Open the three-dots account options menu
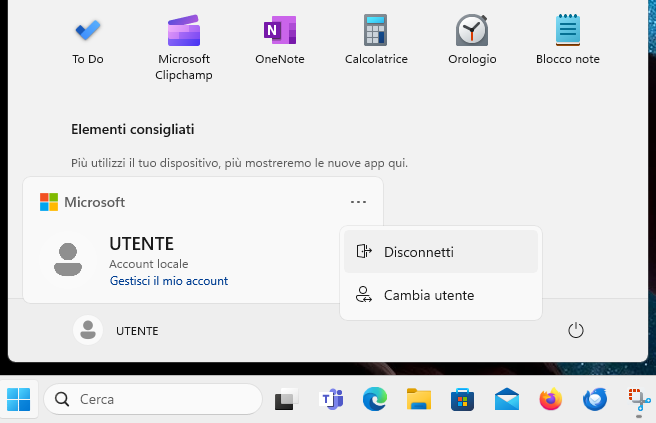This screenshot has width=656, height=423. click(x=358, y=202)
